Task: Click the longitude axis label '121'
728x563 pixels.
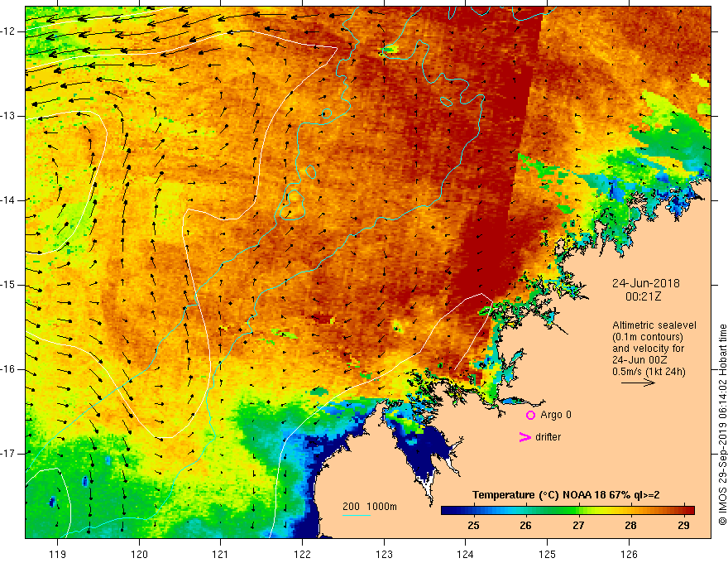Action: tap(221, 555)
